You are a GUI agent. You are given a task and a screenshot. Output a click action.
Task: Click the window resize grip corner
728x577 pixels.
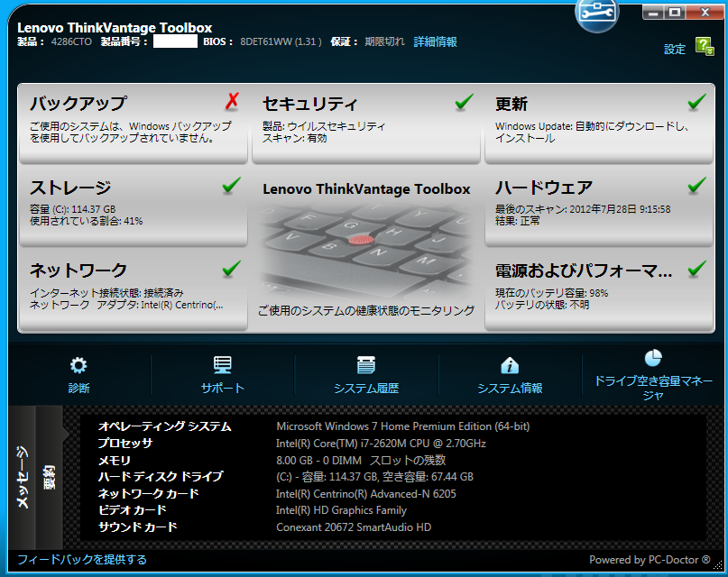click(x=718, y=565)
